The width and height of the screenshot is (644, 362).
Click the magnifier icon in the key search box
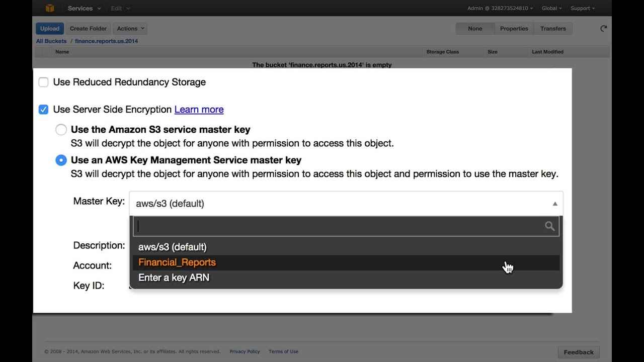(549, 226)
